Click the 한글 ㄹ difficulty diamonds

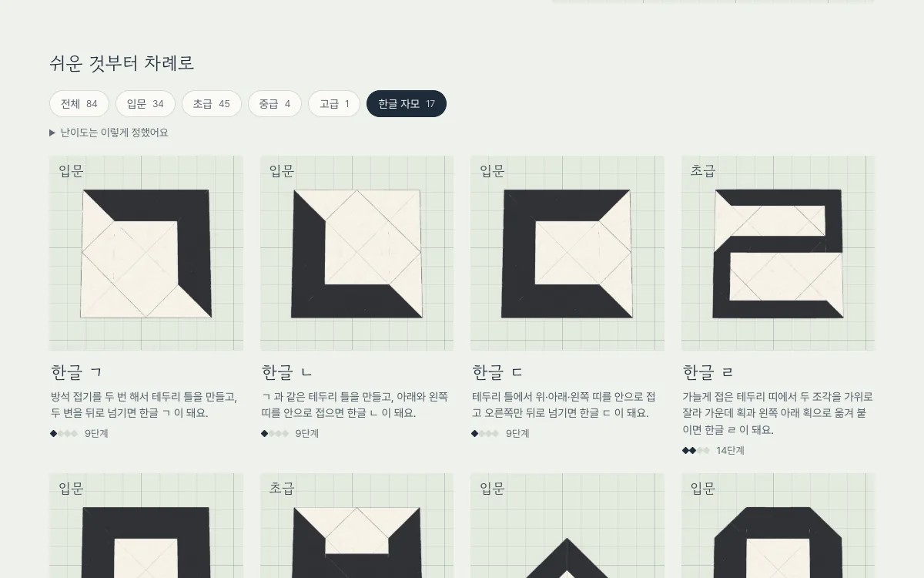point(696,451)
